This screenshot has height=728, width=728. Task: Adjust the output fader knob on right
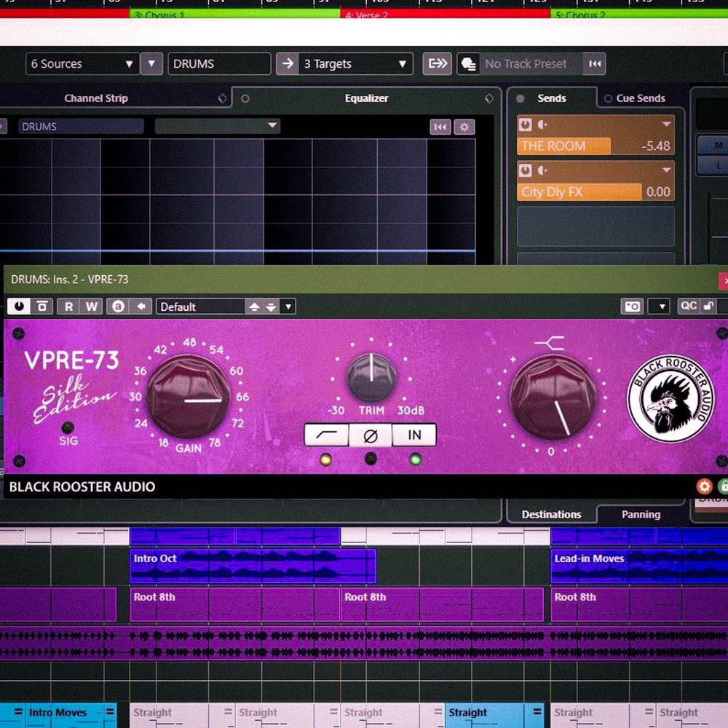(553, 397)
